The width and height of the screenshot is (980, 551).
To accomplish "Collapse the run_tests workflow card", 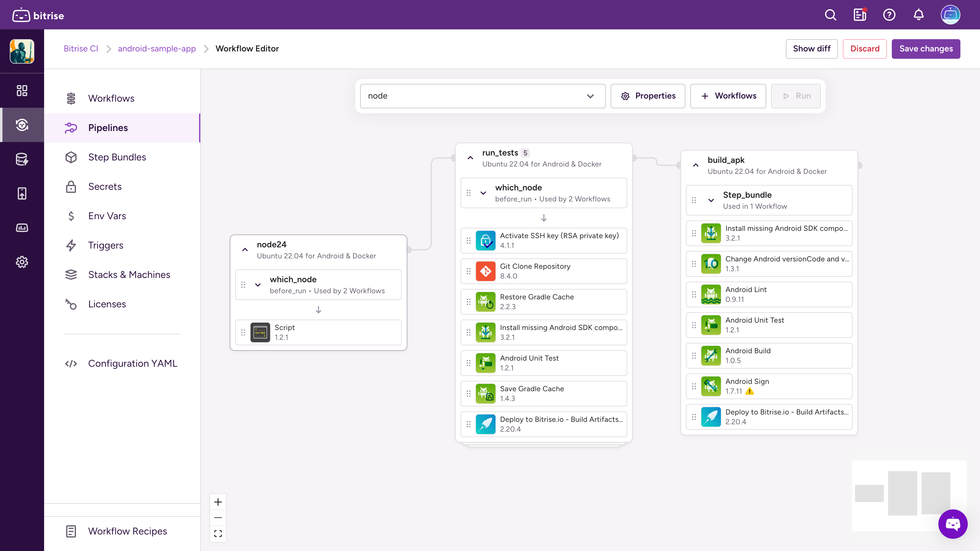I will pos(470,158).
